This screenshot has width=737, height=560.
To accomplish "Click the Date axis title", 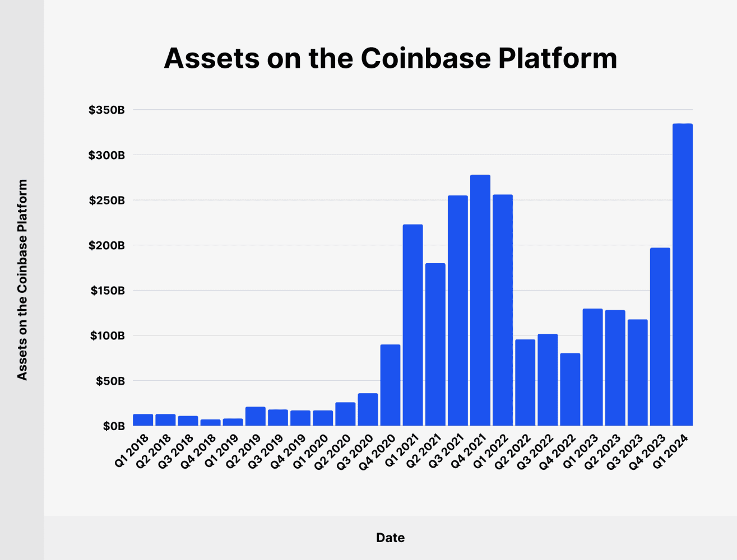I will pos(391,538).
